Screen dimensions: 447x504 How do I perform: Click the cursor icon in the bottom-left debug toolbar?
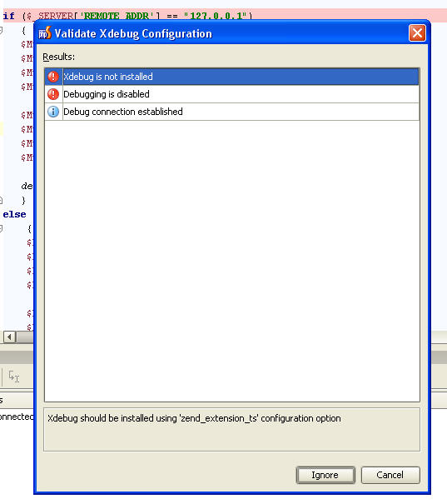pyautogui.click(x=14, y=377)
